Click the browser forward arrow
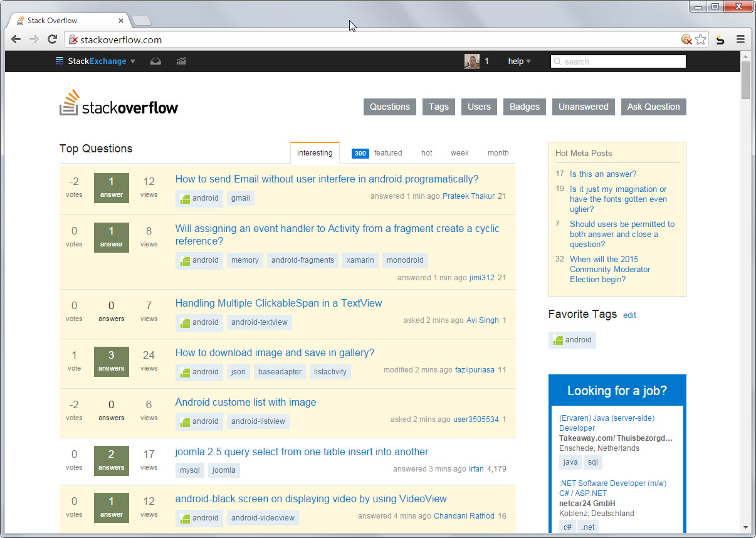The height and width of the screenshot is (538, 756). tap(34, 40)
